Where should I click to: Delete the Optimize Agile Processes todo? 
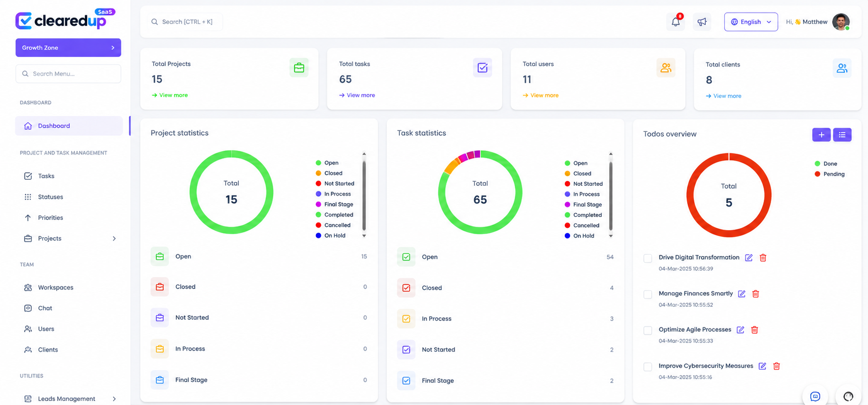point(754,330)
